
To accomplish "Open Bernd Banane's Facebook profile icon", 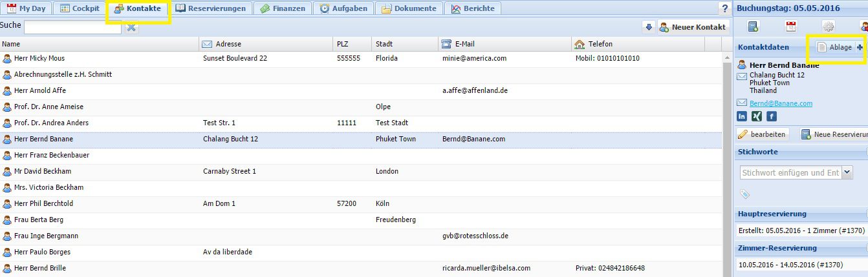I will [772, 116].
